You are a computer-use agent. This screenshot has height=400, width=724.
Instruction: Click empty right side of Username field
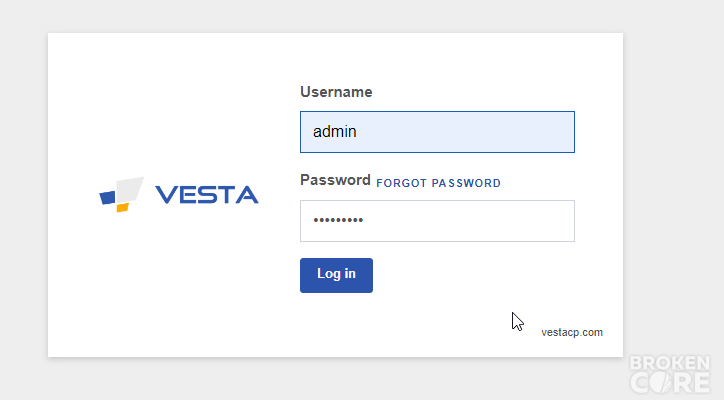[x=508, y=132]
